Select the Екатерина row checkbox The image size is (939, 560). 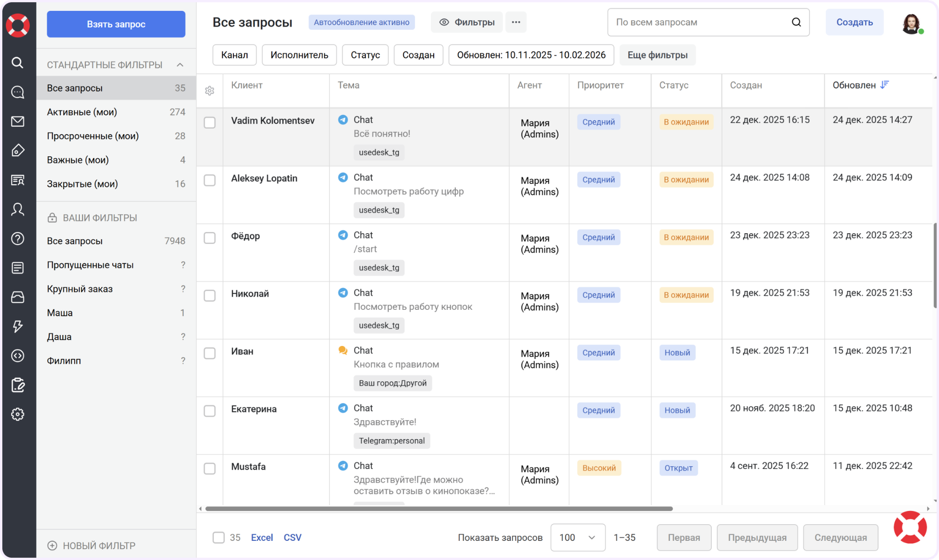210,411
